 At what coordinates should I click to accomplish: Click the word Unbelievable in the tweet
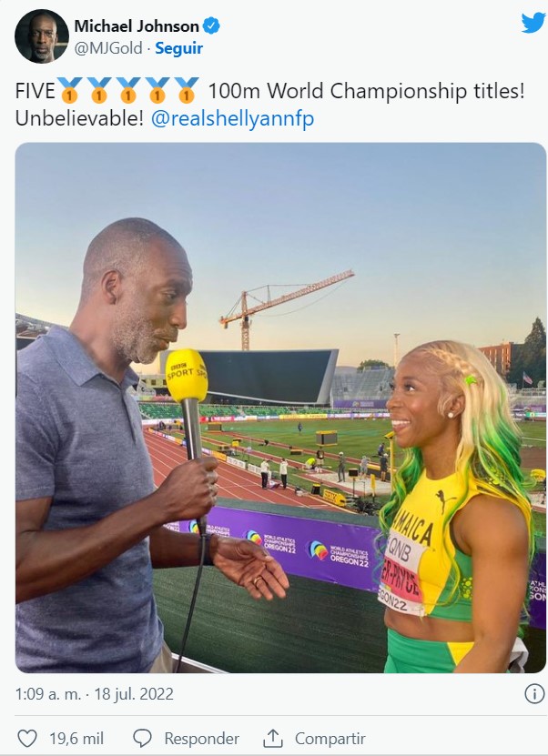coord(79,118)
